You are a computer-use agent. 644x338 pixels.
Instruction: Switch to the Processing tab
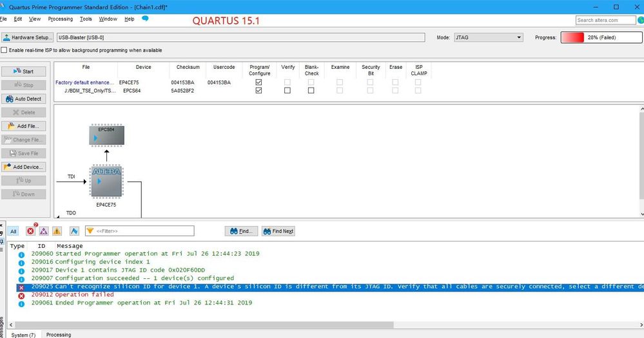pos(58,335)
